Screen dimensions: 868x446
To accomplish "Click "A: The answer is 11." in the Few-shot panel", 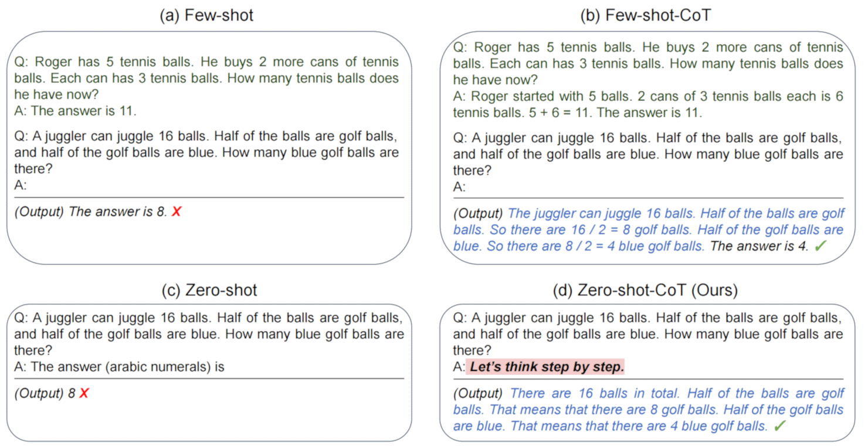I will pyautogui.click(x=75, y=111).
